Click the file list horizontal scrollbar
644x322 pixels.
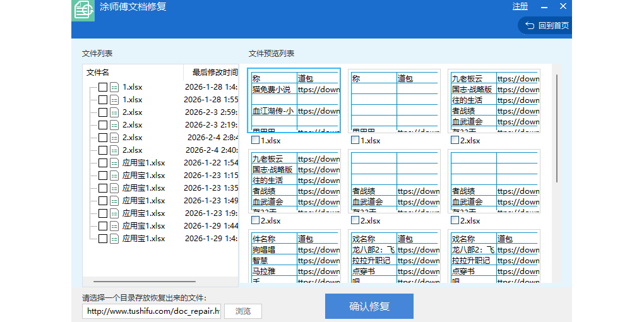(x=144, y=282)
